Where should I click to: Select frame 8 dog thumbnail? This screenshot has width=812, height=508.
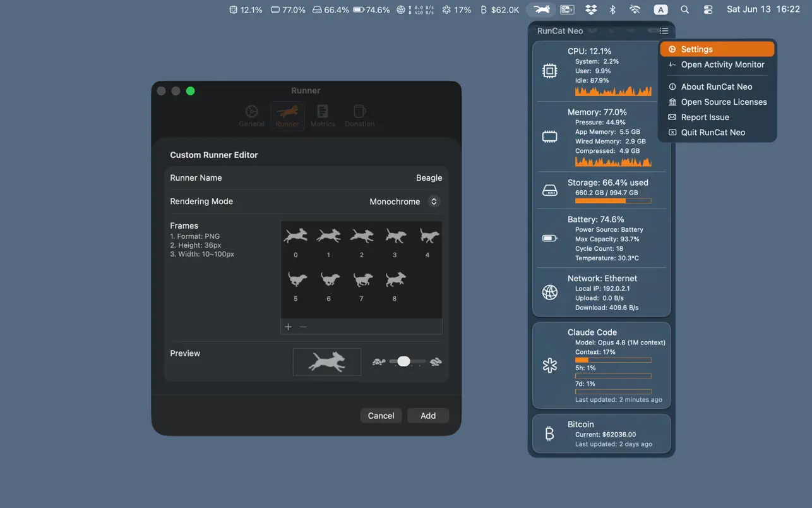pyautogui.click(x=395, y=279)
